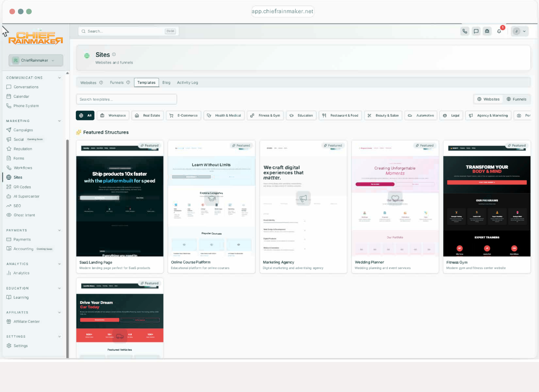Open notifications bell with red badge
The image size is (539, 392).
(499, 31)
